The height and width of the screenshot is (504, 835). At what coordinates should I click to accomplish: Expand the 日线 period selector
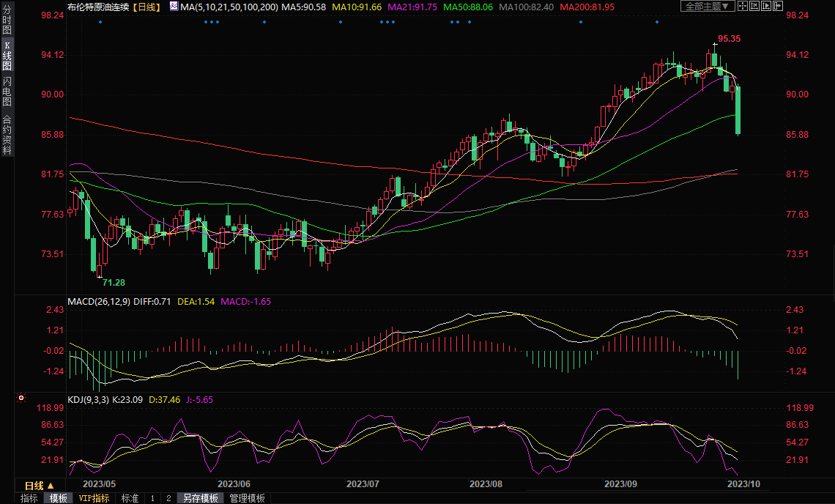[x=40, y=486]
